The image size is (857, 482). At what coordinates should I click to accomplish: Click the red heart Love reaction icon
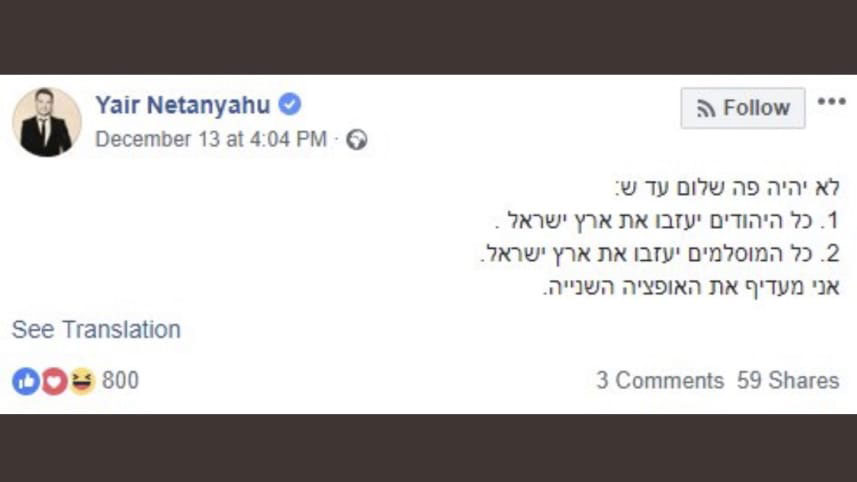[53, 381]
